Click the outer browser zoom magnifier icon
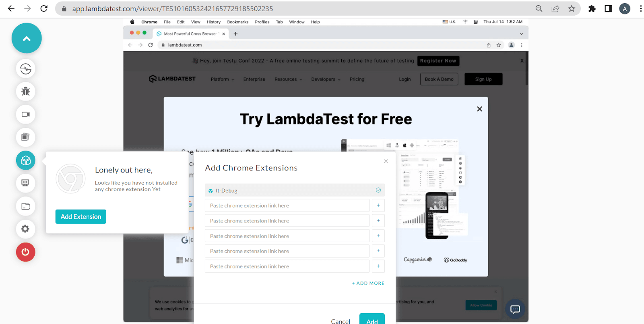This screenshot has width=644, height=324. (539, 8)
